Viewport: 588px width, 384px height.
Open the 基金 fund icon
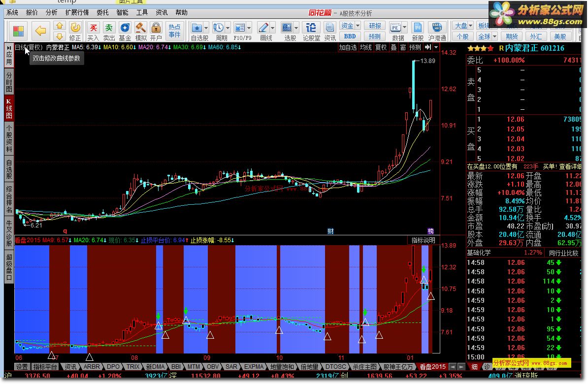125,31
